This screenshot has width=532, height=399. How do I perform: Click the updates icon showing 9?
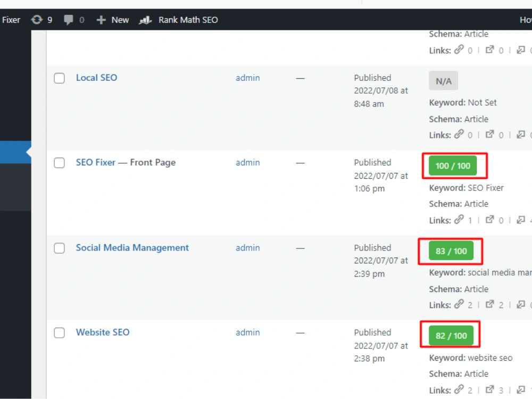[37, 20]
